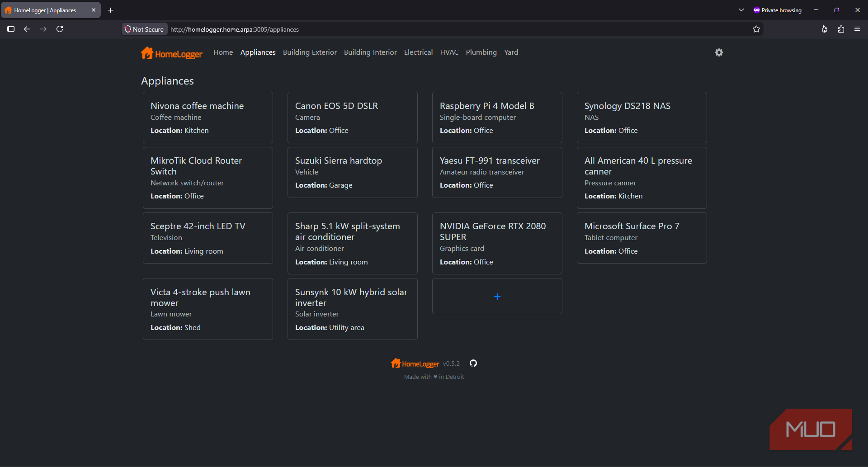The width and height of the screenshot is (868, 467).
Task: Click the "Amateur radio transceiver" subtitle
Action: click(482, 172)
